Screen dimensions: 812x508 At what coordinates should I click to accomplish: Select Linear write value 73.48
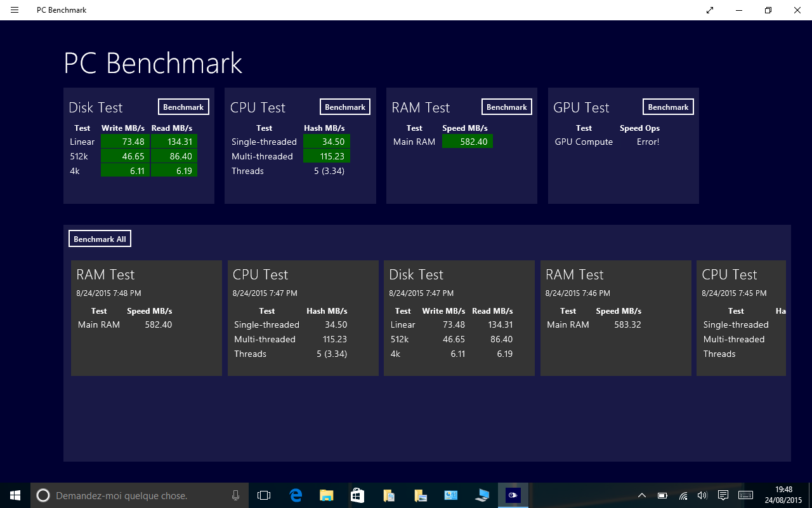[126, 142]
